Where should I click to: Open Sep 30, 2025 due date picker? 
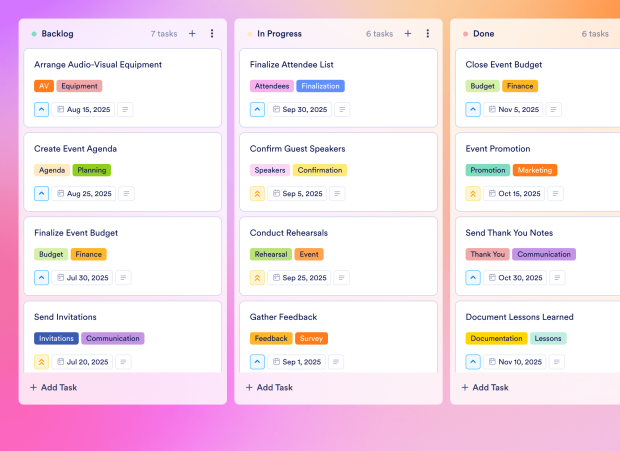point(301,110)
